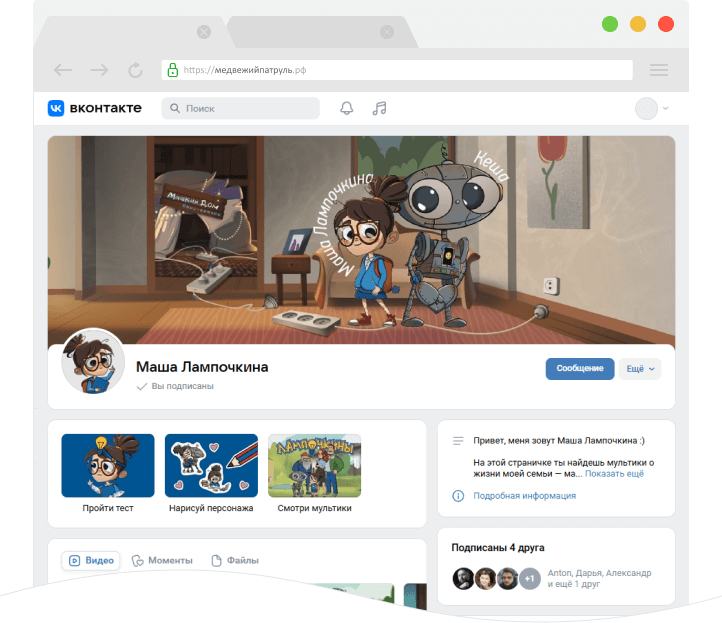Click the +1 friends counter circle
Image resolution: width=722 pixels, height=623 pixels.
point(530,578)
